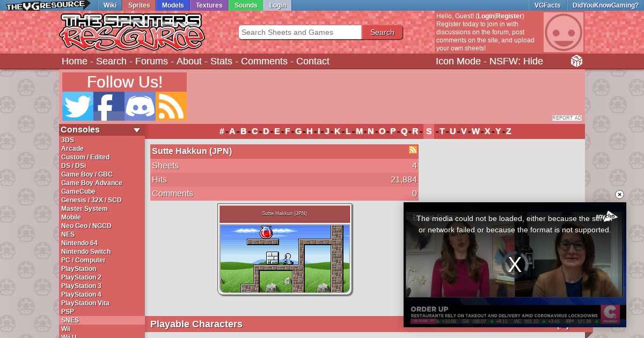
Task: Switch to the Sprites tab
Action: (139, 5)
